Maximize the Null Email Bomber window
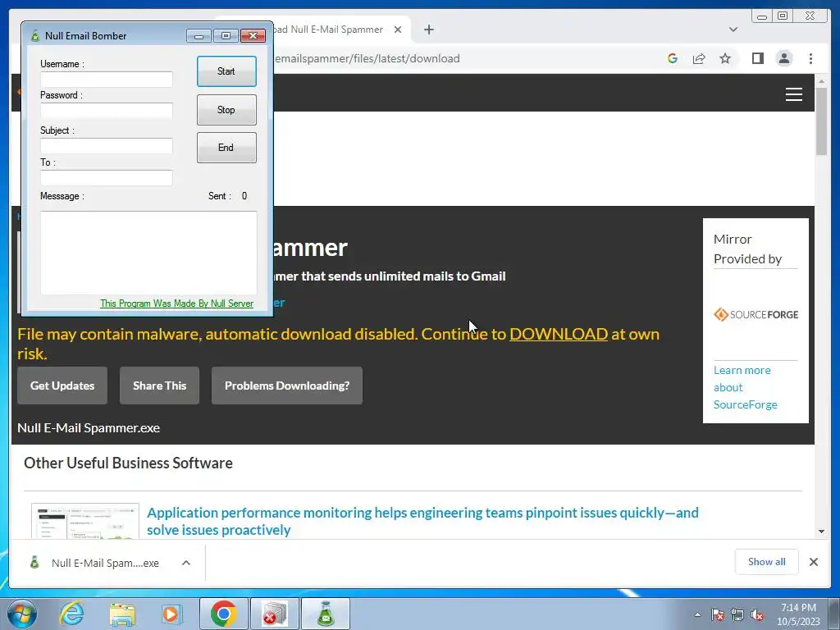Screen dimensions: 840x630 tap(226, 36)
